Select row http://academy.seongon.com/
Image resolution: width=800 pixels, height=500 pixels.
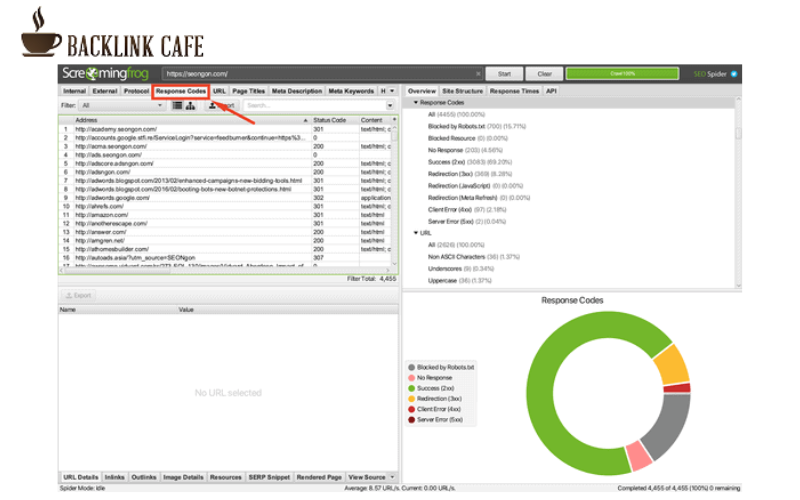(224, 130)
